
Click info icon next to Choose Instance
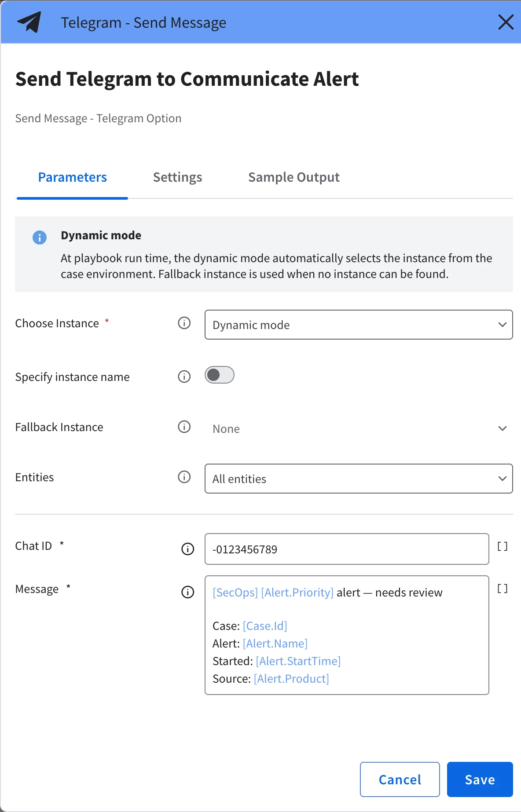pos(184,323)
